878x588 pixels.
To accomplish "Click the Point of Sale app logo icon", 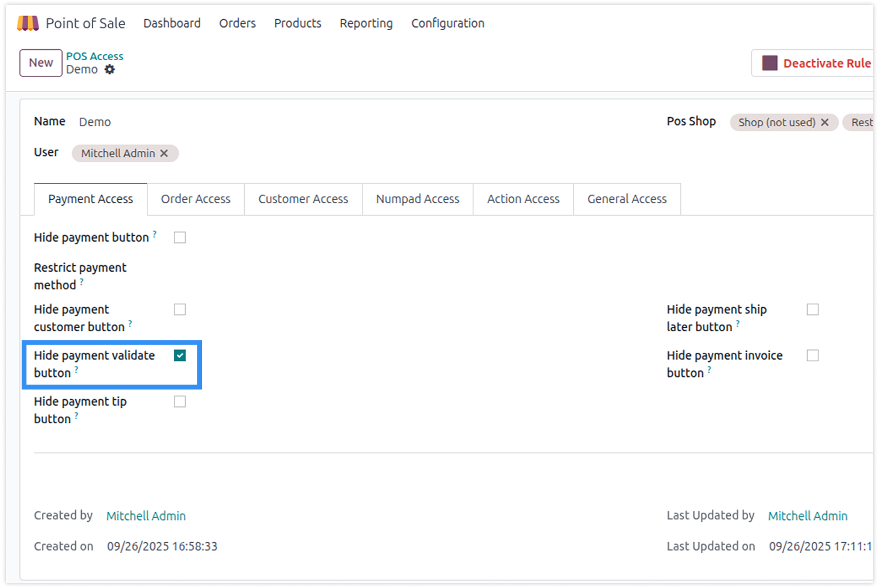I will pyautogui.click(x=28, y=23).
